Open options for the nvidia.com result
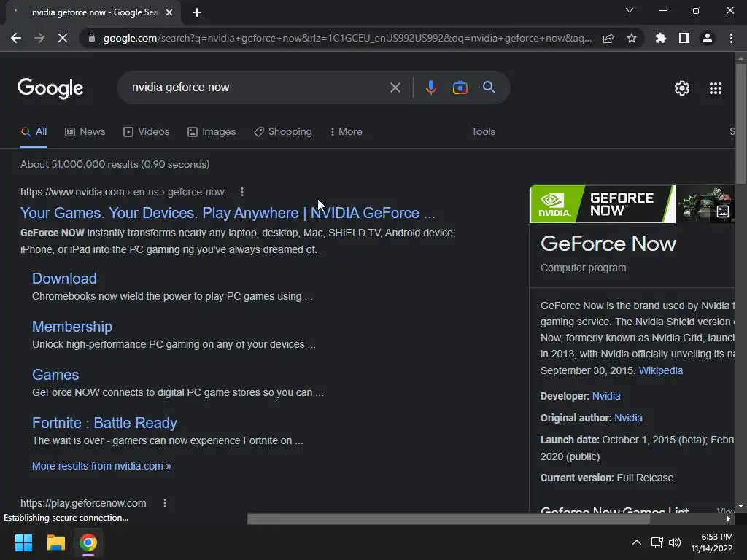The height and width of the screenshot is (560, 747). [242, 192]
